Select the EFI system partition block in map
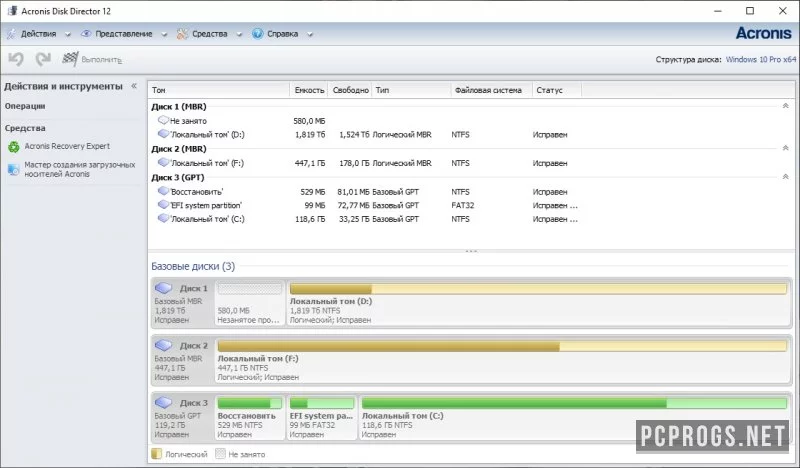Viewport: 800px width, 468px height. tap(321, 417)
